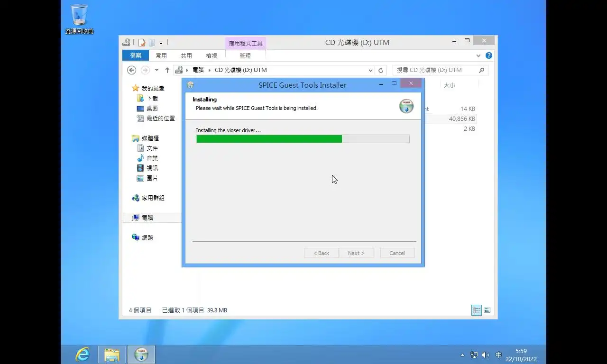Image resolution: width=607 pixels, height=364 pixels.
Task: Click new folder quick access icon
Action: click(x=152, y=43)
